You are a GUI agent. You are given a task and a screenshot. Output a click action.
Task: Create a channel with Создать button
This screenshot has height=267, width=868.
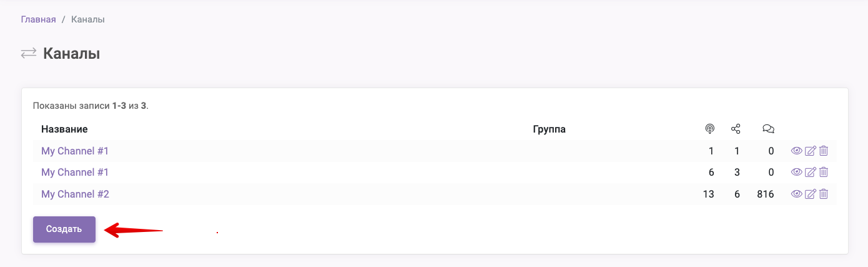[64, 229]
